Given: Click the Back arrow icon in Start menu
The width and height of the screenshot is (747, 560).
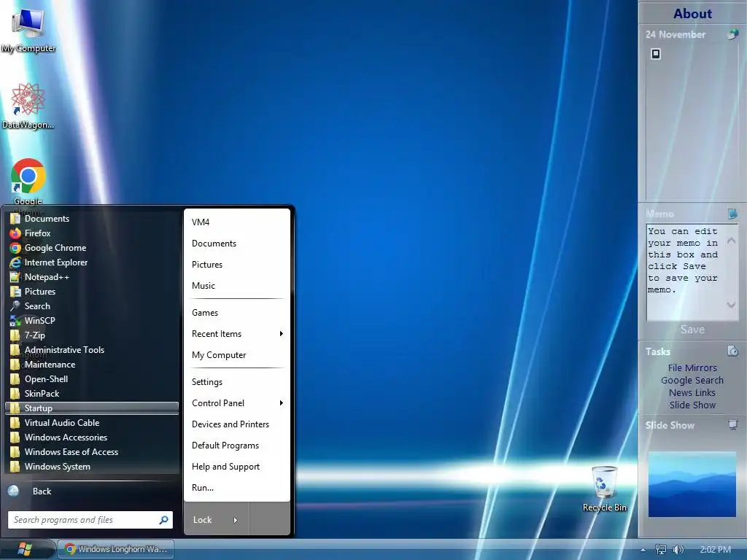Looking at the screenshot, I should pos(13,491).
